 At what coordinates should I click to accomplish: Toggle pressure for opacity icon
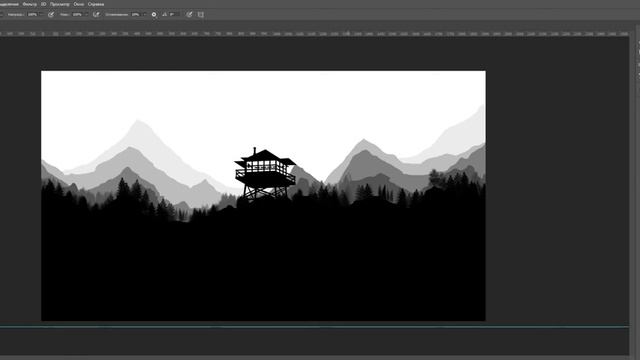click(51, 14)
